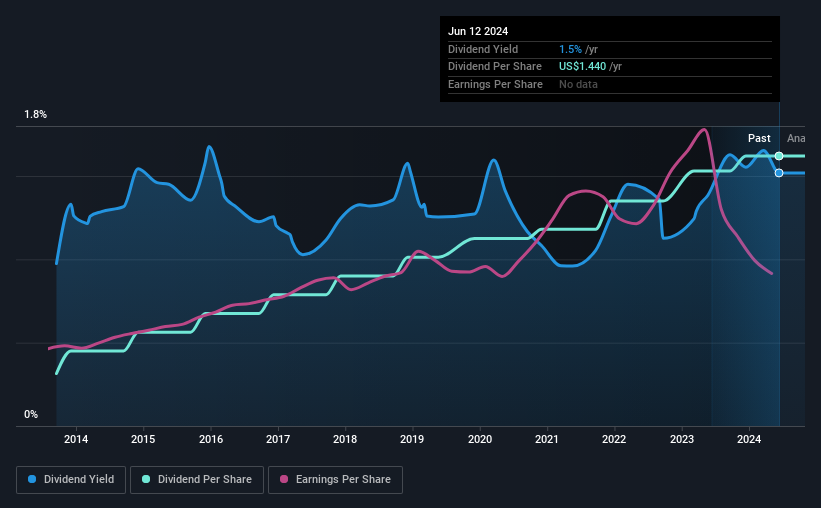Click the 2016 x-axis label
821x508 pixels.
pyautogui.click(x=211, y=439)
